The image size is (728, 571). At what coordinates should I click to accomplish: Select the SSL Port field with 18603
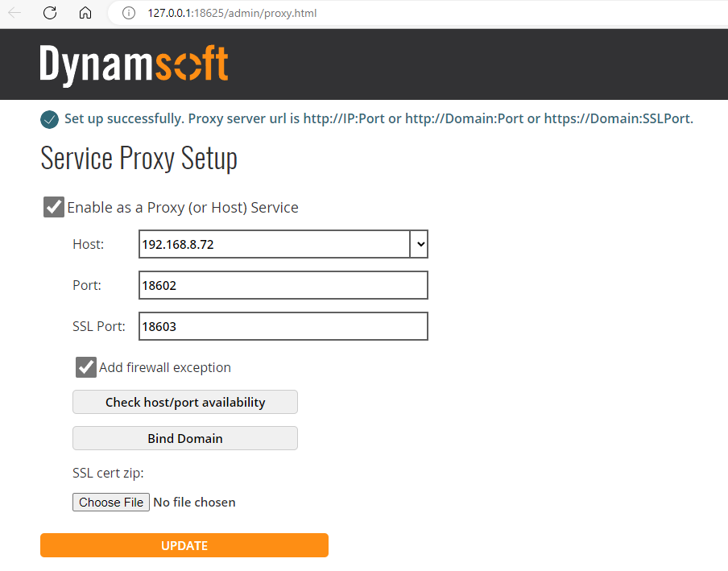283,326
